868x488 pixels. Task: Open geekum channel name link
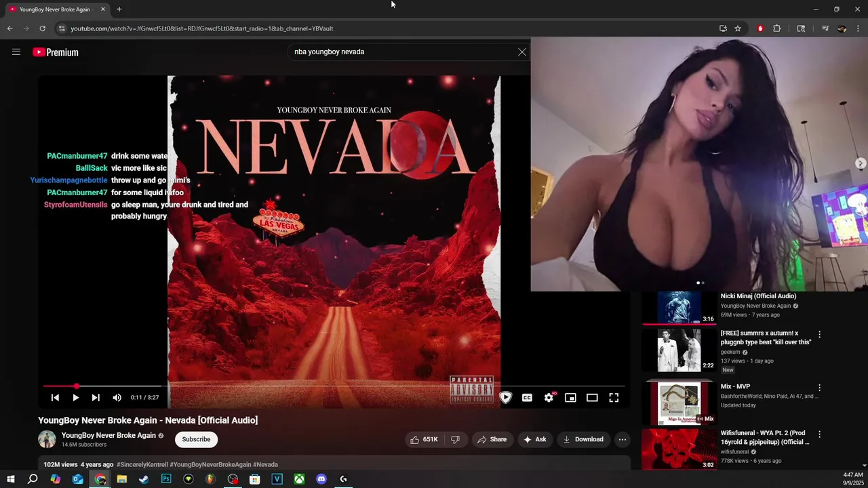[x=730, y=352]
